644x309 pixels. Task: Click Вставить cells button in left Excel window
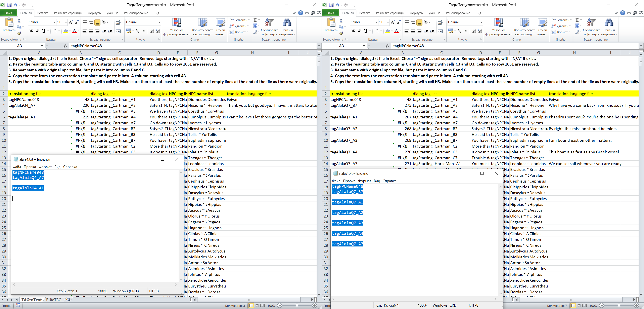click(x=239, y=20)
